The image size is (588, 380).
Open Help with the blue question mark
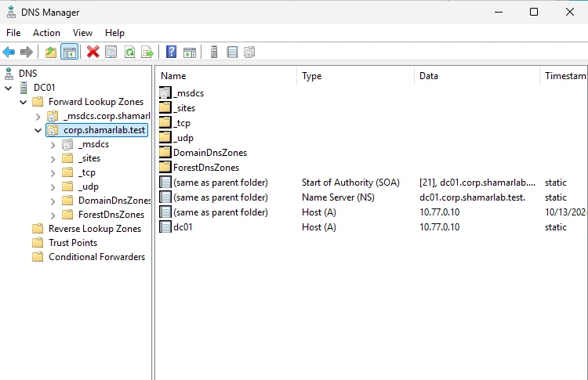(171, 52)
